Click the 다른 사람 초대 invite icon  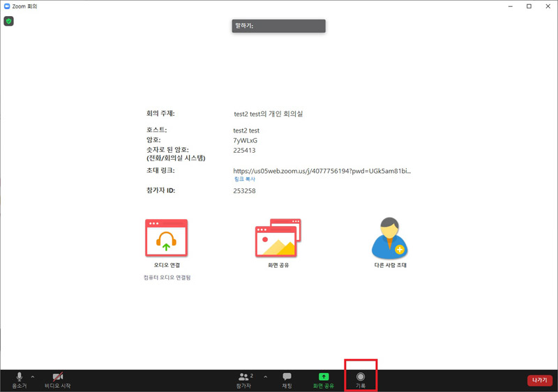pyautogui.click(x=389, y=239)
